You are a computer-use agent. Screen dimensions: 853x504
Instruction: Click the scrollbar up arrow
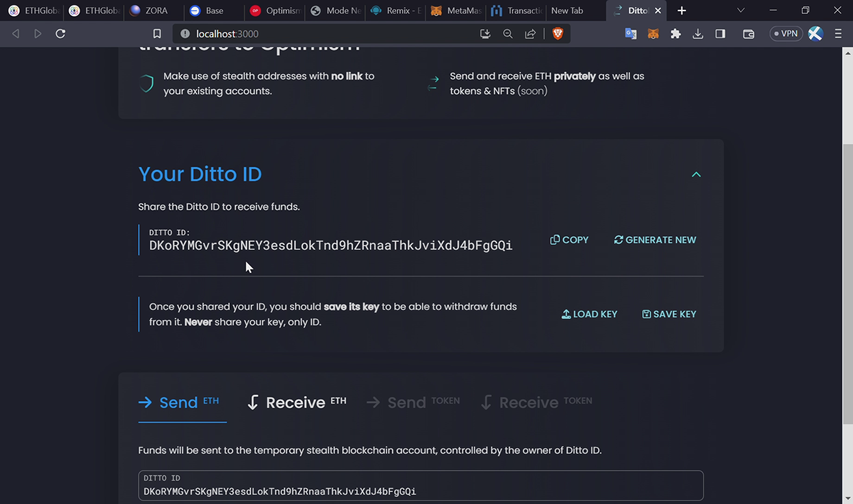coord(847,53)
